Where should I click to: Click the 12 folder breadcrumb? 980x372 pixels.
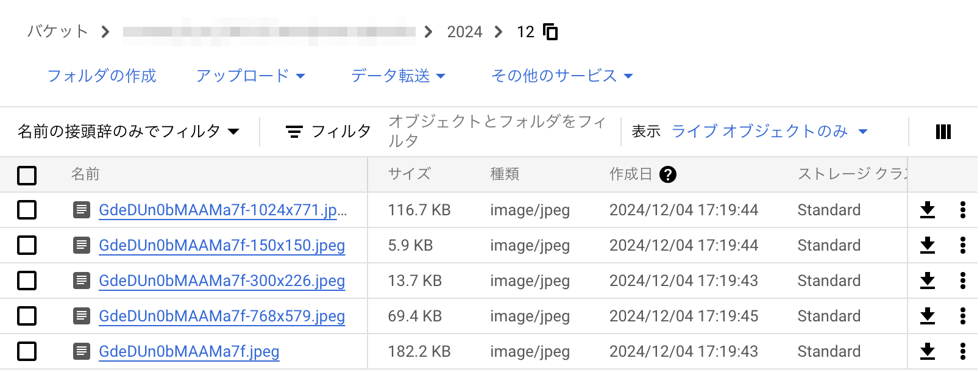525,32
